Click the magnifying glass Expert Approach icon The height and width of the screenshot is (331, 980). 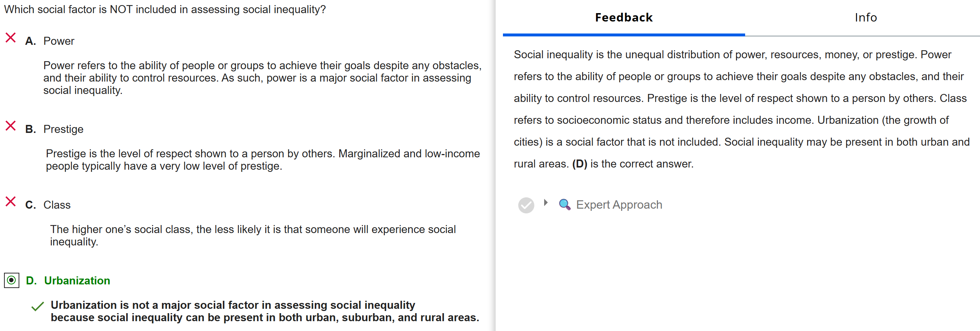click(x=564, y=204)
